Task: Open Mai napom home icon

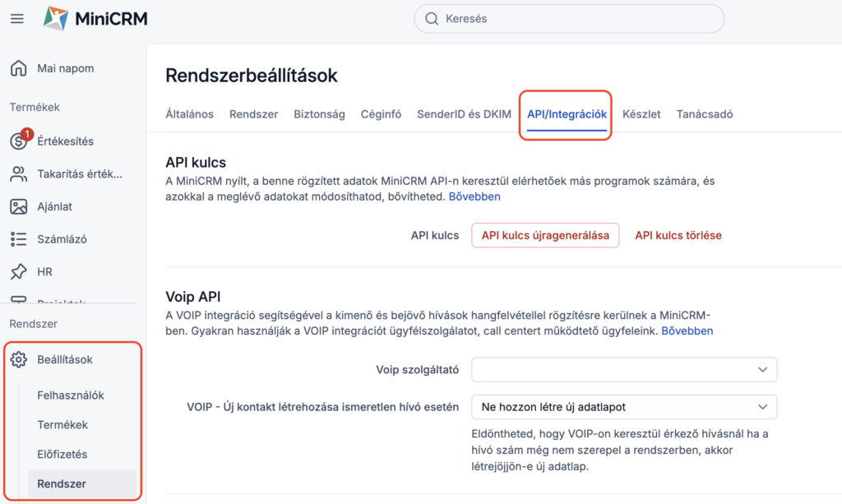Action: (18, 68)
